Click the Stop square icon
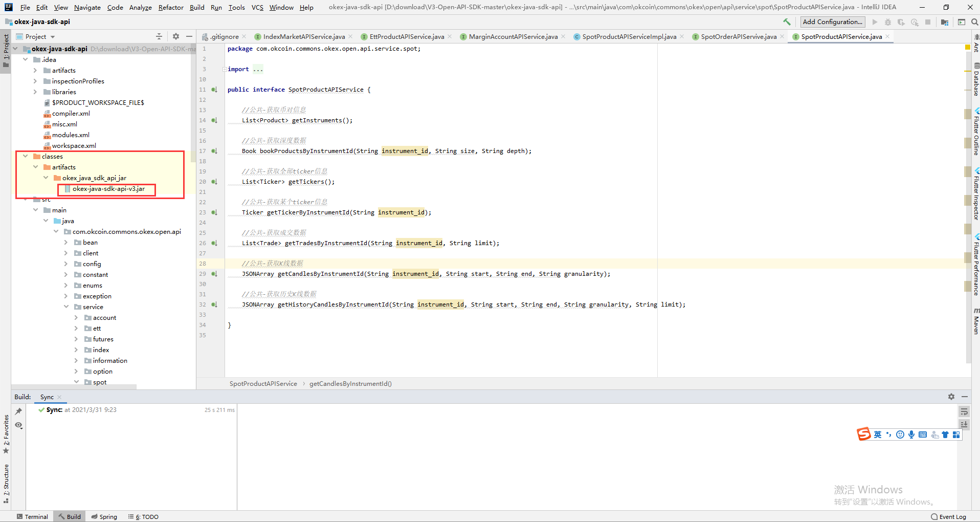The height and width of the screenshot is (522, 980). coord(928,22)
